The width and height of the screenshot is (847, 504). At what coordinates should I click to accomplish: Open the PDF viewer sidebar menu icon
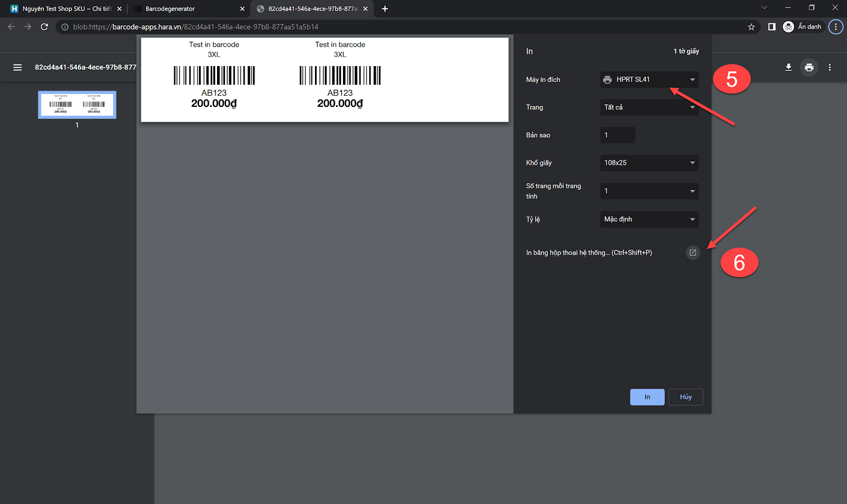[x=17, y=67]
